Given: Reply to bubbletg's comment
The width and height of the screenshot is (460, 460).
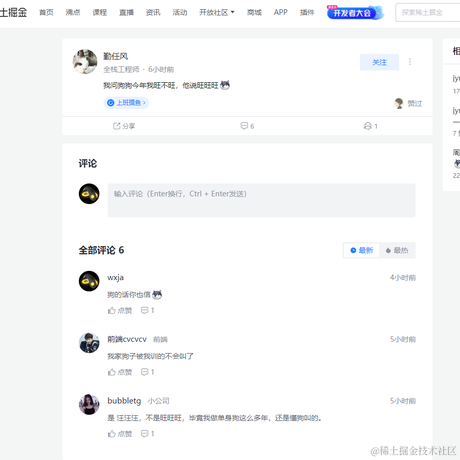Looking at the screenshot, I should point(147,434).
